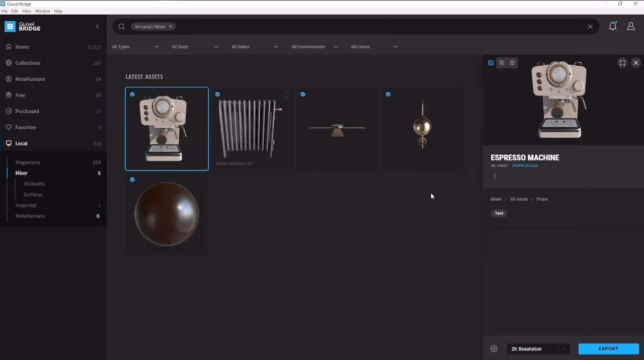Switch to 3D view of the espresso machine preview

[512, 62]
